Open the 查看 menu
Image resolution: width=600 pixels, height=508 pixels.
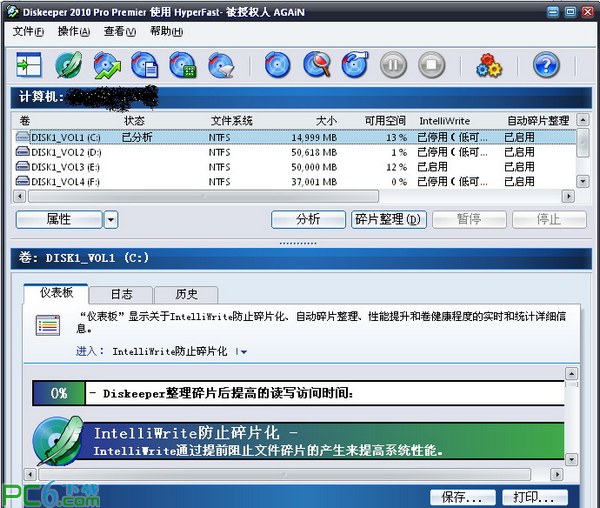tap(119, 31)
